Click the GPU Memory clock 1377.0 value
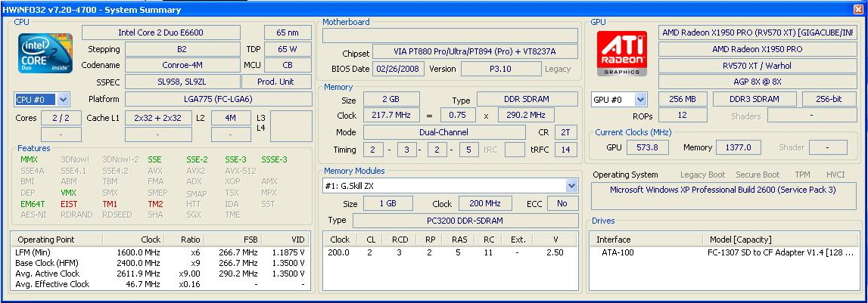The height and width of the screenshot is (303, 868). (x=738, y=147)
